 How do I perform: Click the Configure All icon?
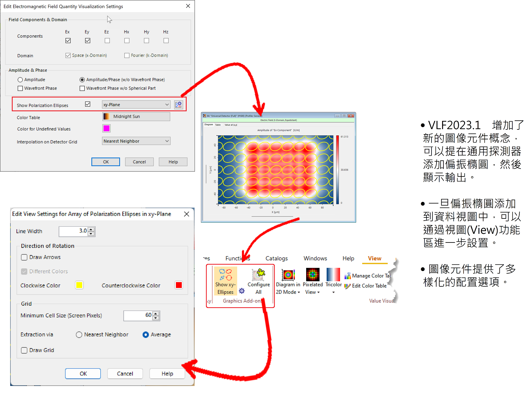(x=258, y=275)
